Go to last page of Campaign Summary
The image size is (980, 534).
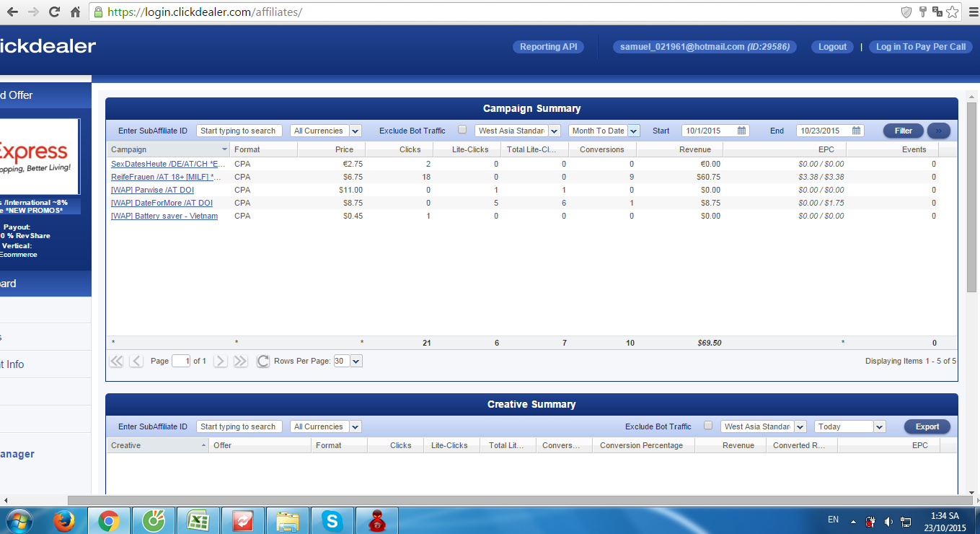coord(240,361)
